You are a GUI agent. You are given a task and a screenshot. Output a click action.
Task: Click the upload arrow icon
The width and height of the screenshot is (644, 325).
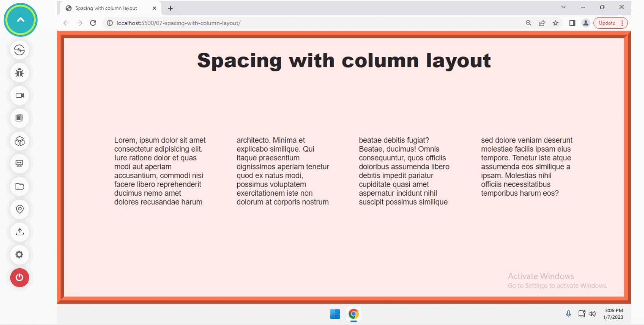click(20, 232)
